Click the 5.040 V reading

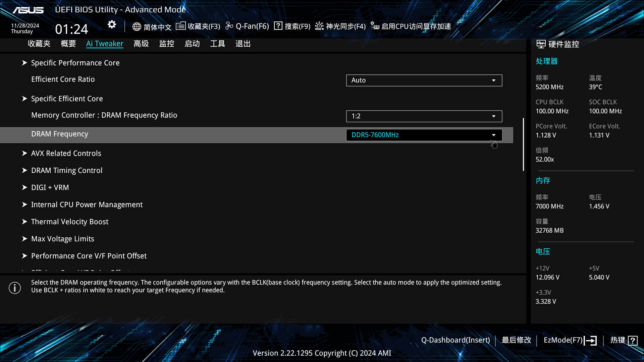coord(599,278)
